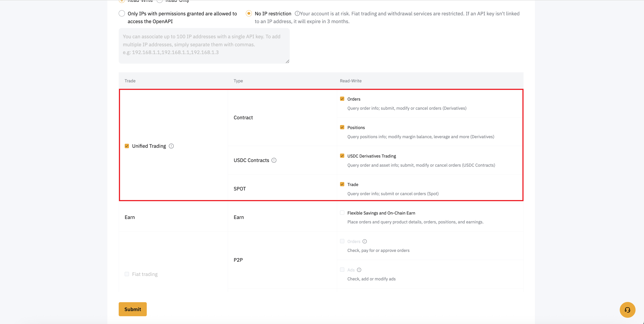Click the Submit button
644x324 pixels.
pos(132,309)
